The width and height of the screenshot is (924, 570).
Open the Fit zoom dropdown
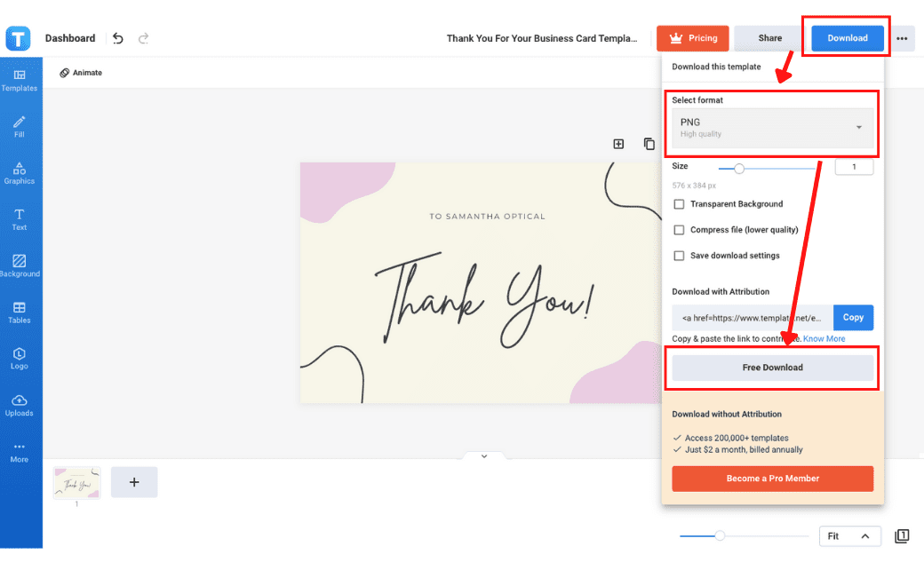pos(849,536)
